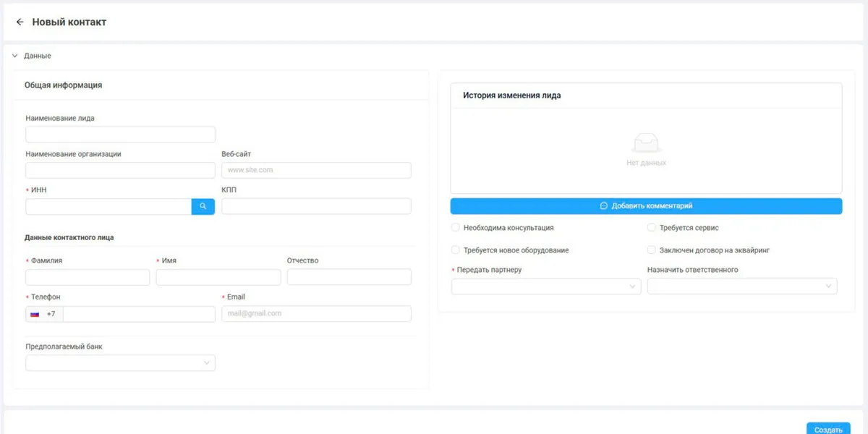Click the 'История изменения лида' heading
This screenshot has width=868, height=434.
(512, 95)
